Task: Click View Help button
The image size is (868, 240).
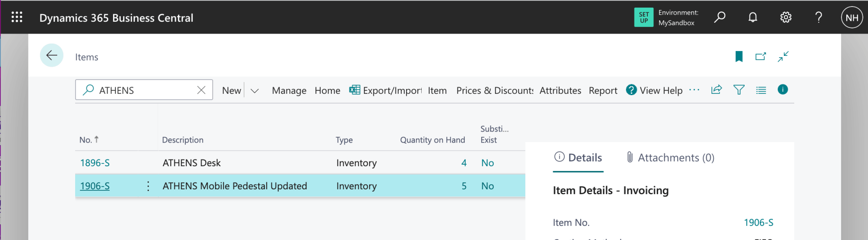Action: pos(654,90)
